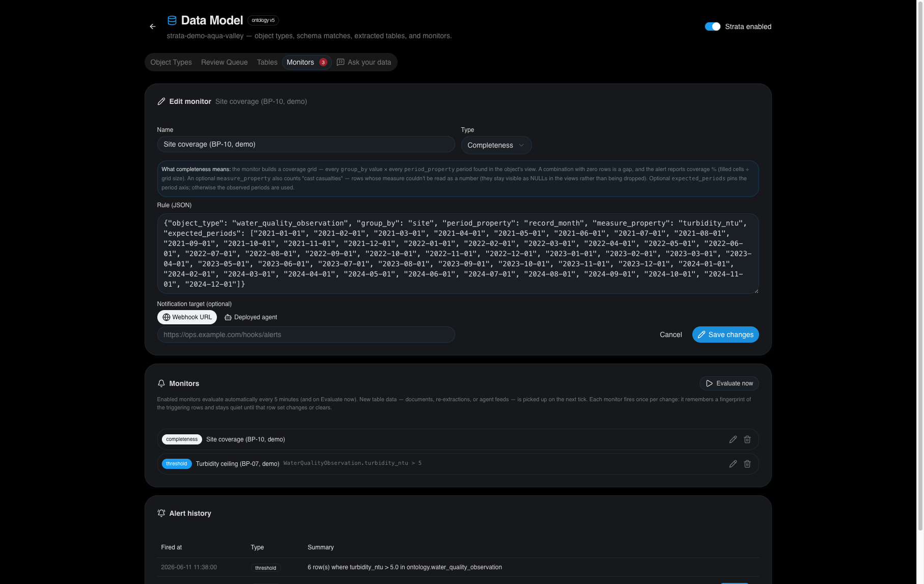Toggle the Strata enabled switch

tap(712, 26)
